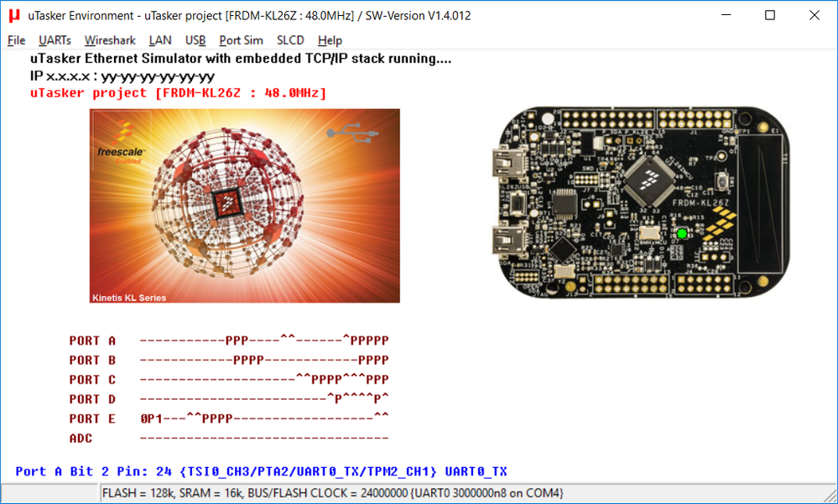Screen dimensions: 838x504
Task: Open the LAN menu
Action: [160, 40]
